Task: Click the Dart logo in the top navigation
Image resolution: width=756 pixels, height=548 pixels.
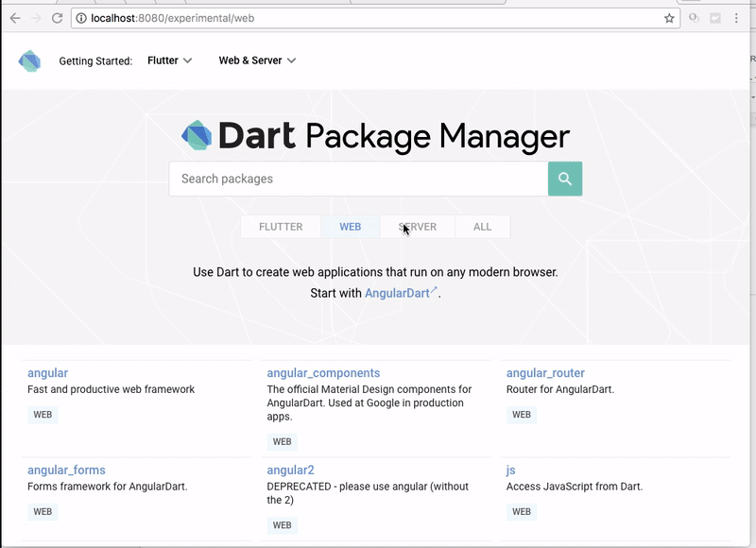Action: pos(29,60)
